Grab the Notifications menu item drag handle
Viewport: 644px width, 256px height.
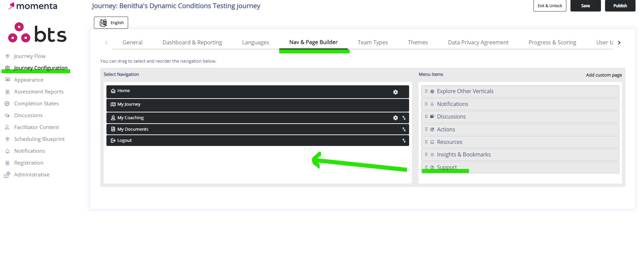pyautogui.click(x=426, y=104)
